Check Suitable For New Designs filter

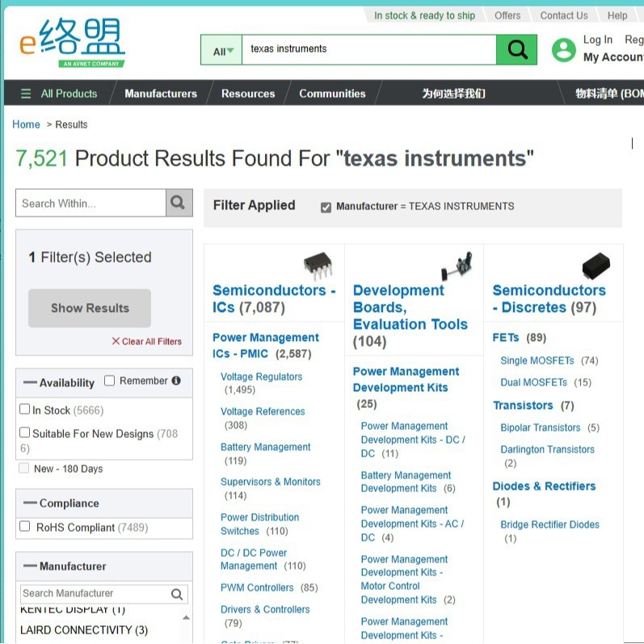[x=24, y=432]
